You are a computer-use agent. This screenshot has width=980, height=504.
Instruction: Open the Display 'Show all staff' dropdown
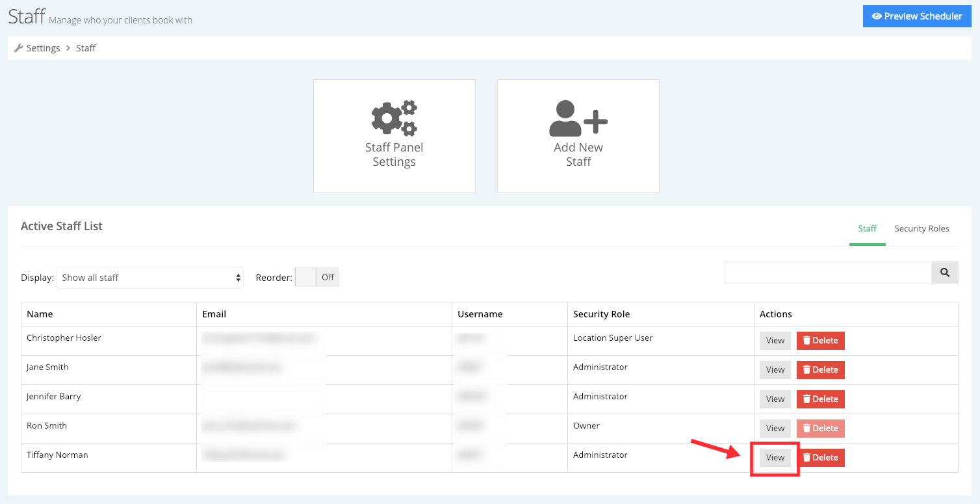click(x=150, y=278)
